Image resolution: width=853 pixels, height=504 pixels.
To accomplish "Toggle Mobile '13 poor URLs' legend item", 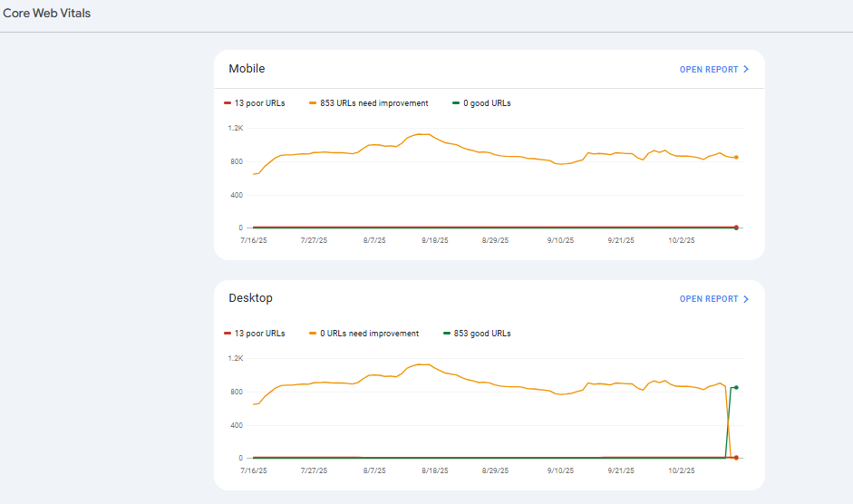I will point(255,103).
